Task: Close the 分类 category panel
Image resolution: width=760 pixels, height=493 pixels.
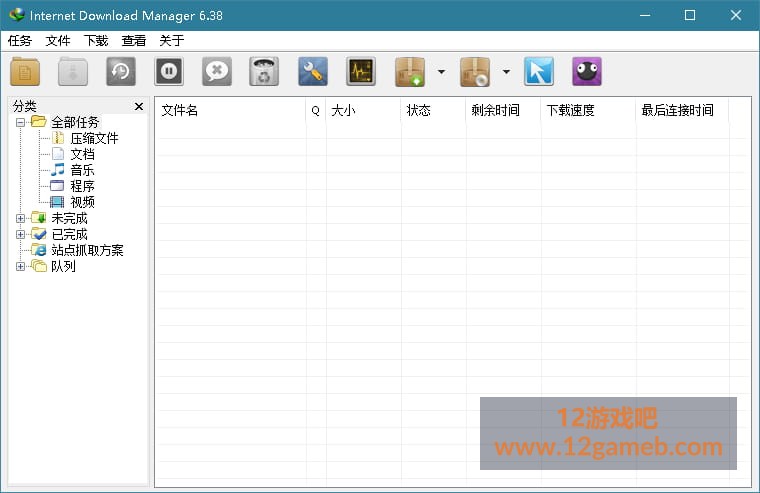Action: click(139, 106)
